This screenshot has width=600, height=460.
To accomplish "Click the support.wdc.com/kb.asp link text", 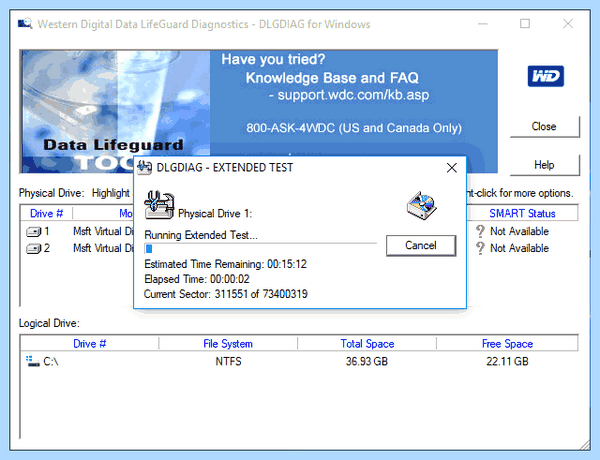I will [x=353, y=95].
